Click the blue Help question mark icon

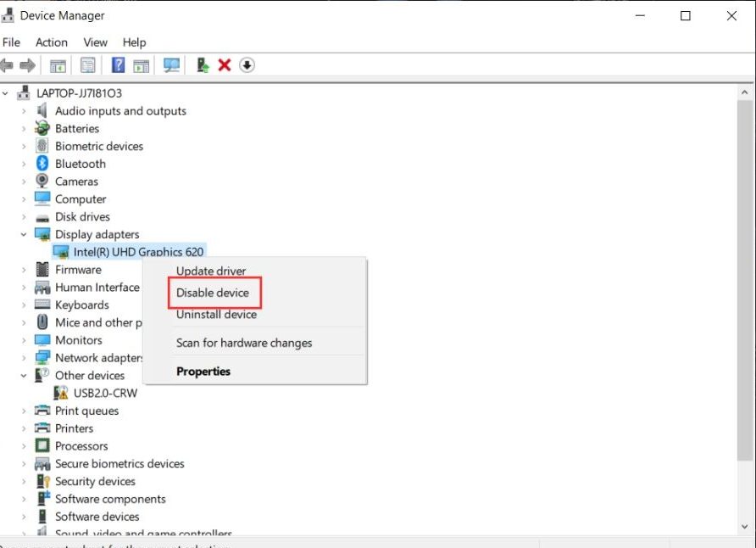[118, 65]
